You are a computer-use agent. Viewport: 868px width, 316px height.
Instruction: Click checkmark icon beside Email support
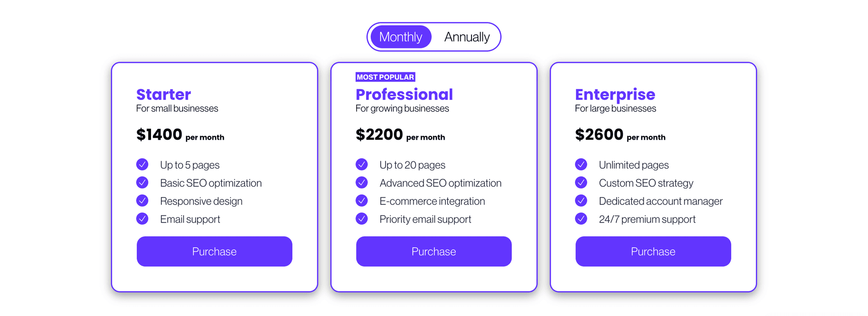tap(142, 219)
